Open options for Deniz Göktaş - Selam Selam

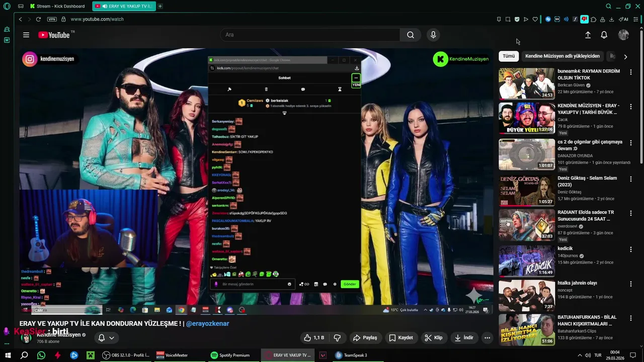[630, 179]
